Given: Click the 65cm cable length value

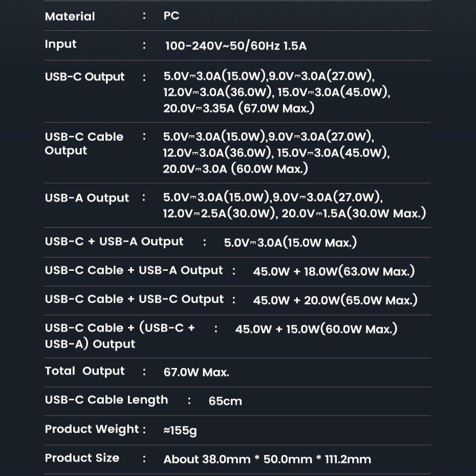Looking at the screenshot, I should tap(225, 401).
